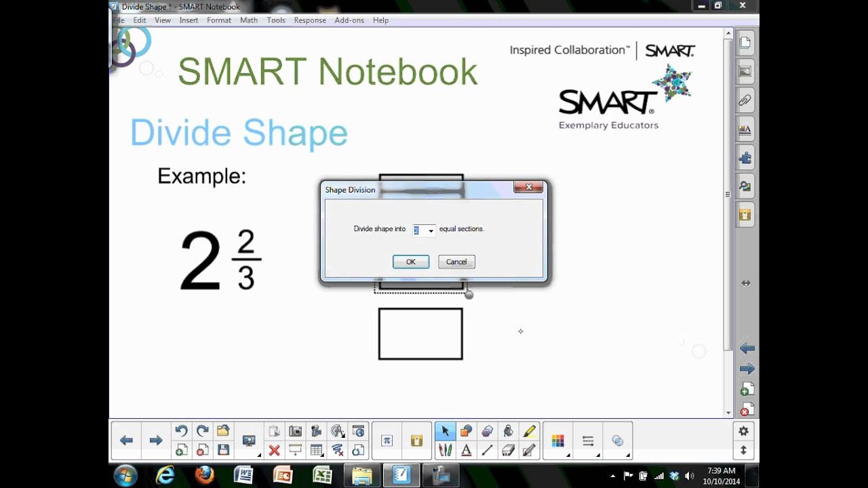Open the screen view display icon

click(249, 441)
